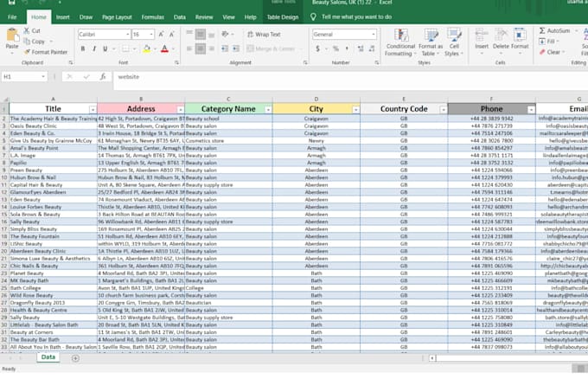This screenshot has height=392, width=588.
Task: Click the Copy icon
Action: [27, 42]
